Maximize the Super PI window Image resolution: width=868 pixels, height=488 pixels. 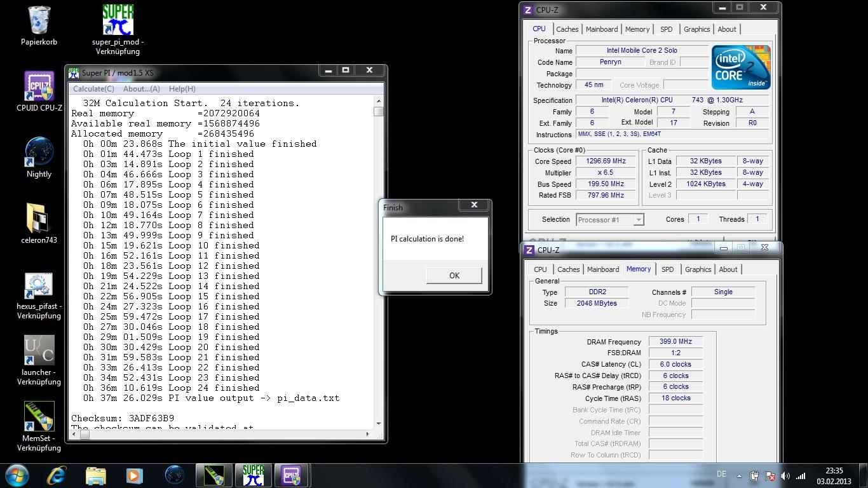[x=346, y=71]
